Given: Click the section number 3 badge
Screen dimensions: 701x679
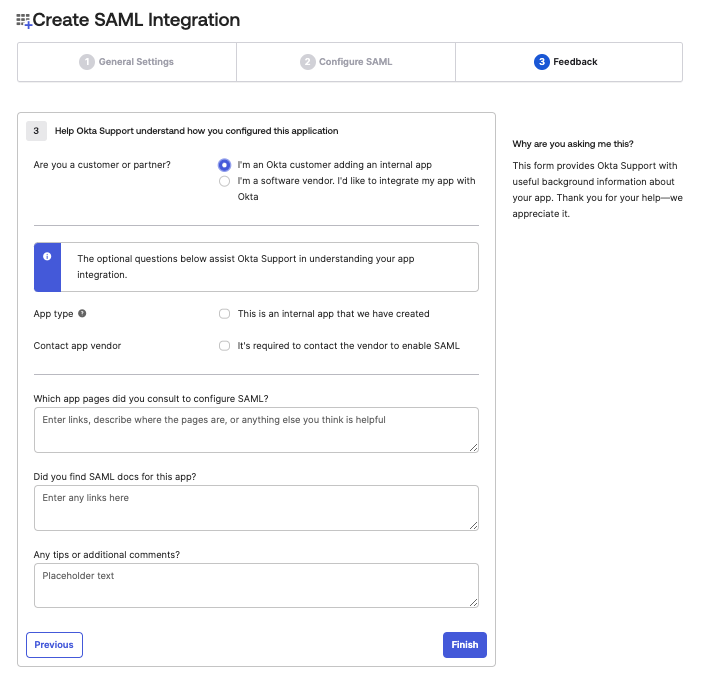Looking at the screenshot, I should tap(37, 130).
